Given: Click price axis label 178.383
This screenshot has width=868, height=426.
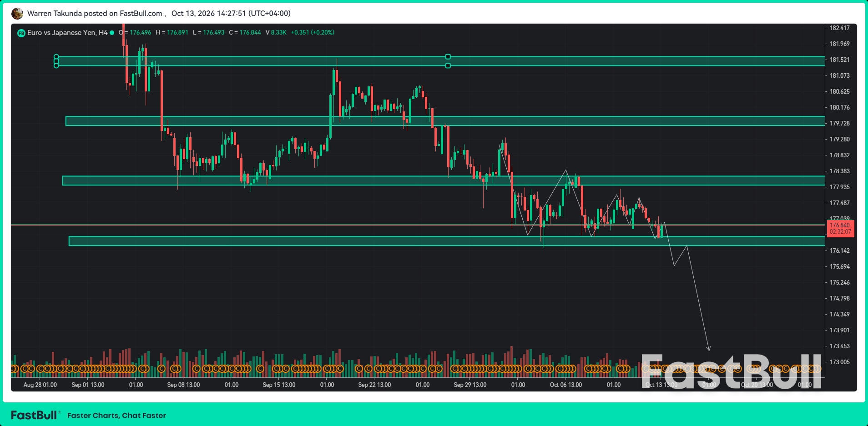Looking at the screenshot, I should [x=840, y=171].
